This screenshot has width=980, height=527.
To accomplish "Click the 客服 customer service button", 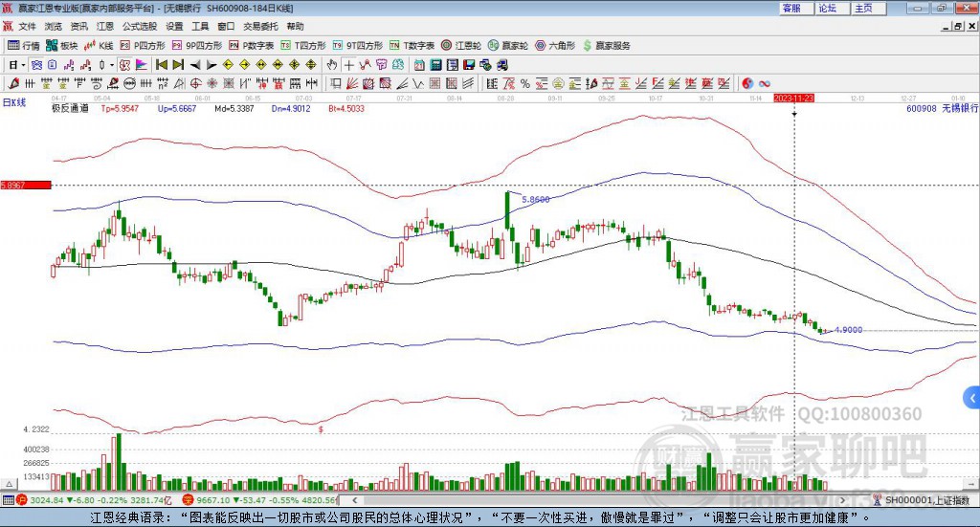I will pyautogui.click(x=796, y=8).
